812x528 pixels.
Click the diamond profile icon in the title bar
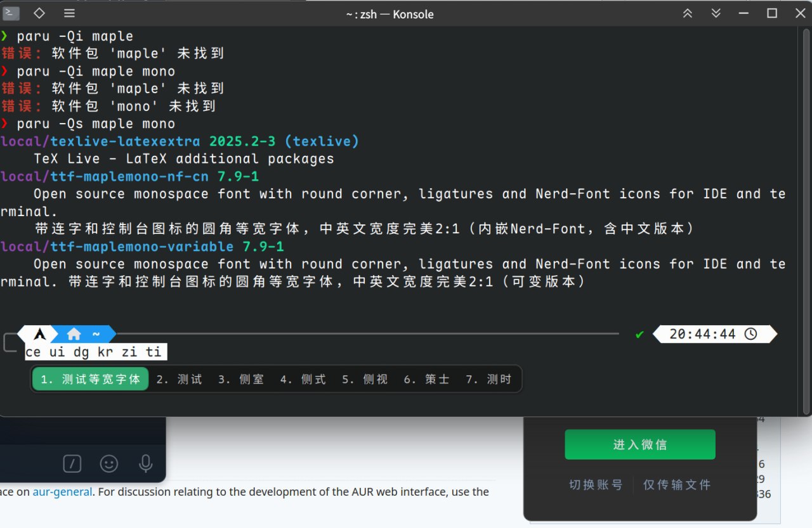point(39,13)
